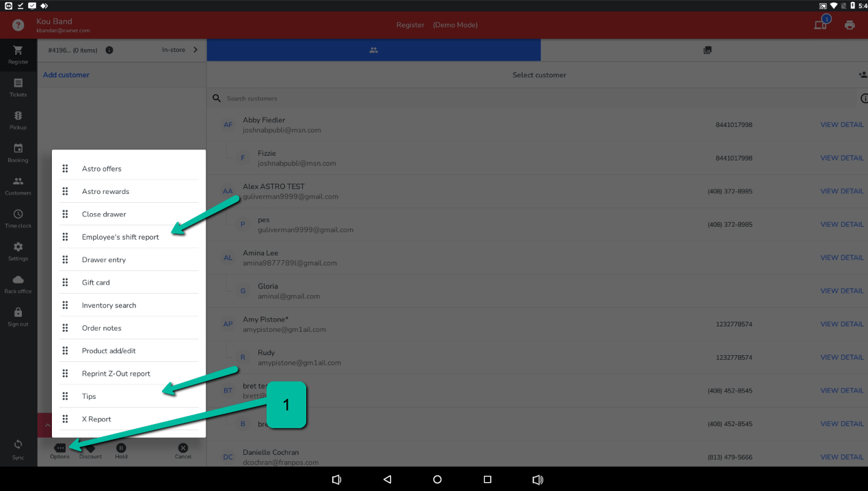
Task: Click the add new customer icon
Action: point(862,75)
